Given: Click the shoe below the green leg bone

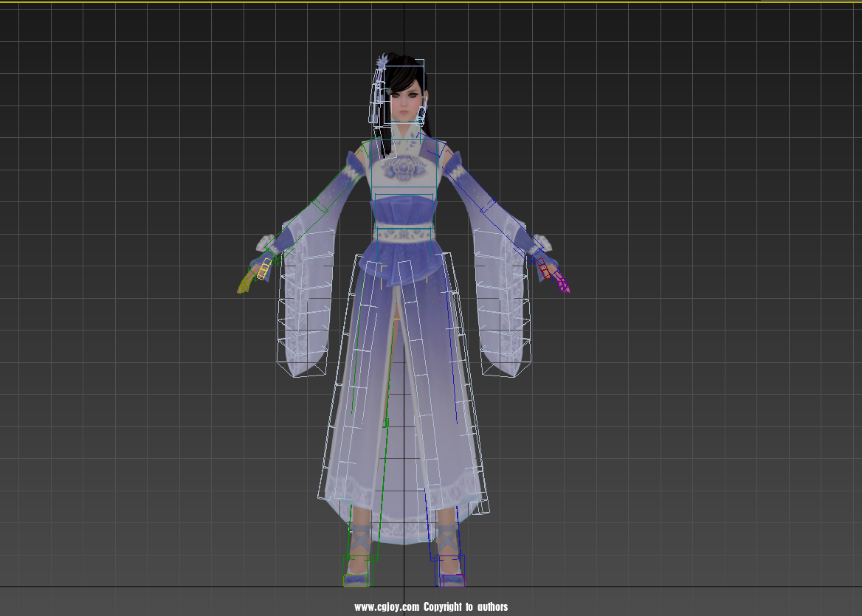Looking at the screenshot, I should 357,576.
